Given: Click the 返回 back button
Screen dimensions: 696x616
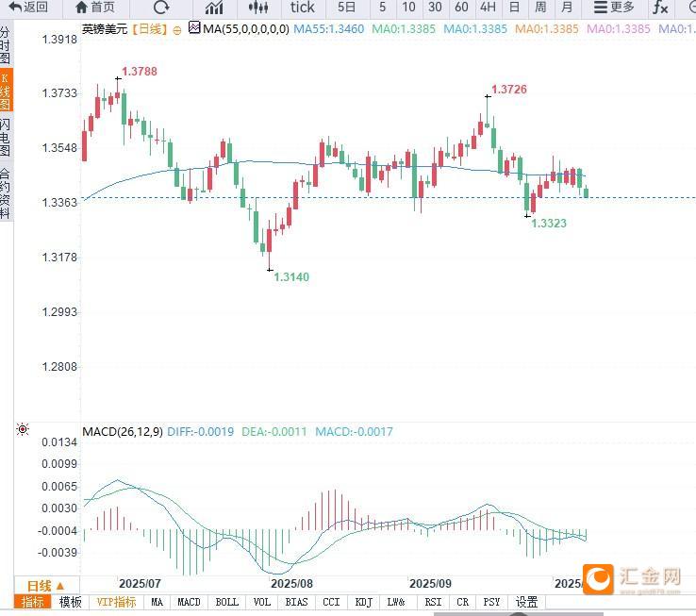Looking at the screenshot, I should (x=28, y=8).
